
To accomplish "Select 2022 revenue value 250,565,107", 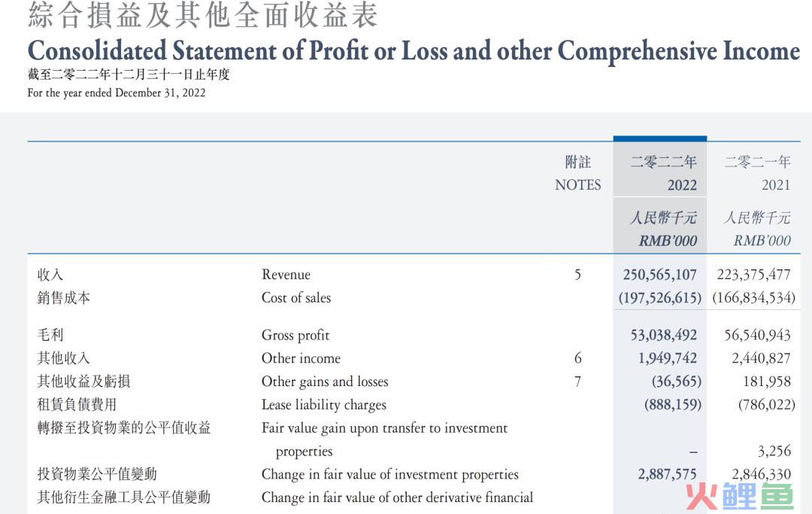I will tap(659, 275).
